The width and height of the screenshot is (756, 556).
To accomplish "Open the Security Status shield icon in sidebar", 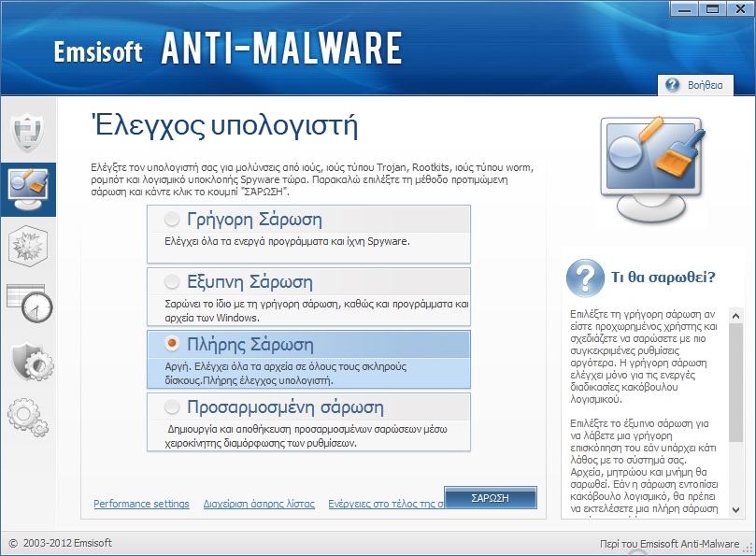I will [28, 132].
